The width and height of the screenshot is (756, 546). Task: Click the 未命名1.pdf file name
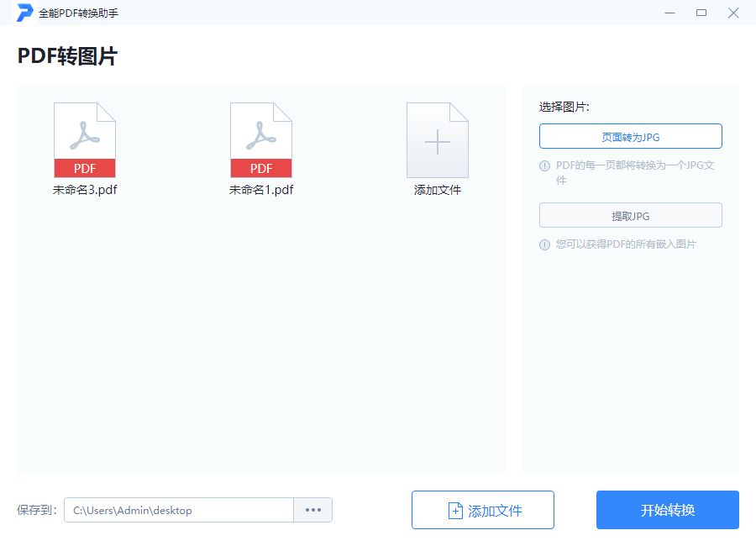coord(261,190)
